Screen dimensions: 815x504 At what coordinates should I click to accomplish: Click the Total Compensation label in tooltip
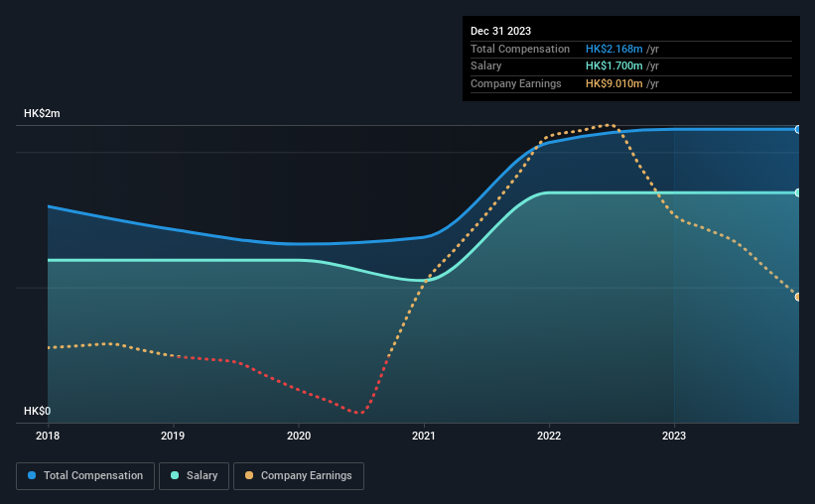pyautogui.click(x=520, y=49)
